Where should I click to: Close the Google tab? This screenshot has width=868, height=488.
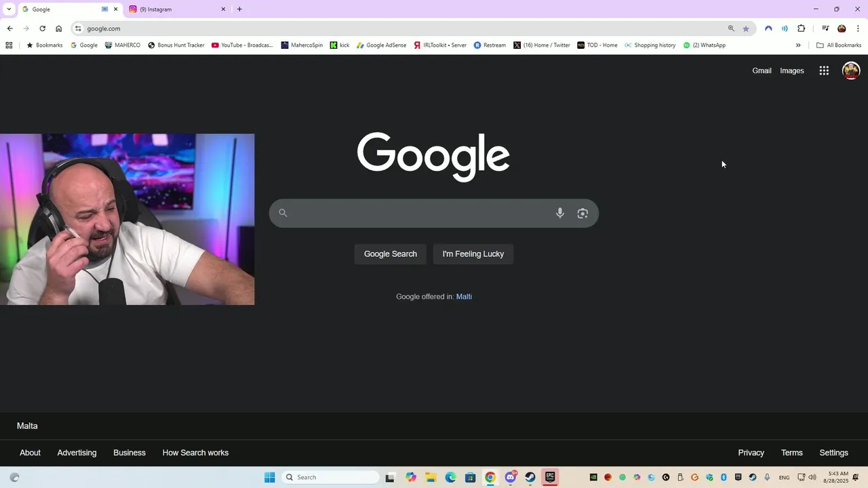click(115, 9)
